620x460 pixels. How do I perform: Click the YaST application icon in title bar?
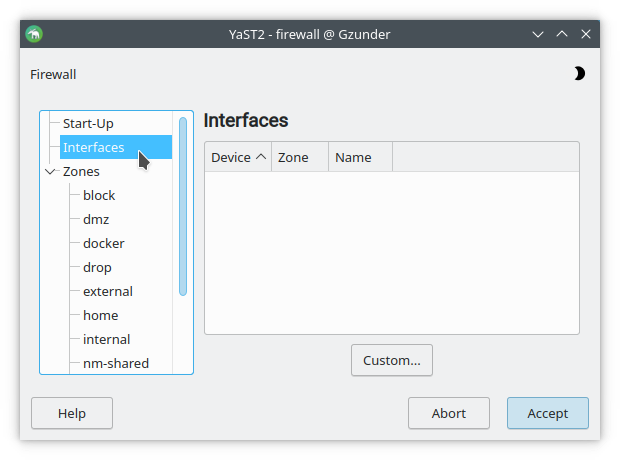click(x=34, y=35)
